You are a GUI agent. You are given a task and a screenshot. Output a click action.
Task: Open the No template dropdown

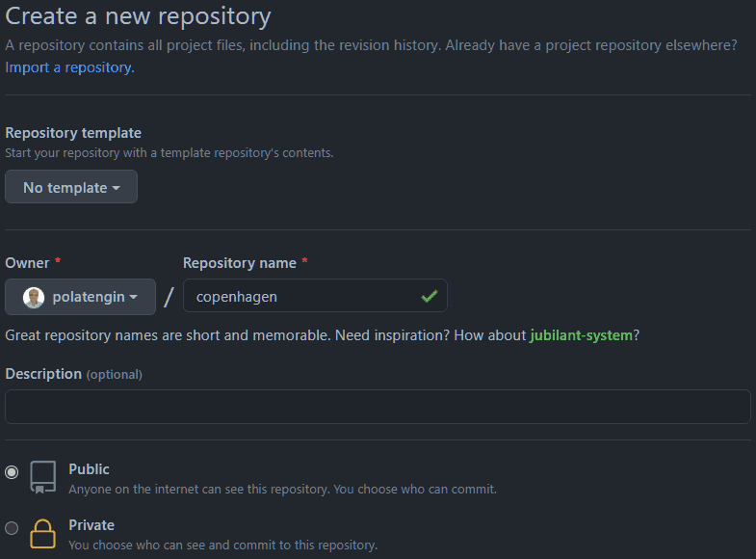(x=71, y=187)
